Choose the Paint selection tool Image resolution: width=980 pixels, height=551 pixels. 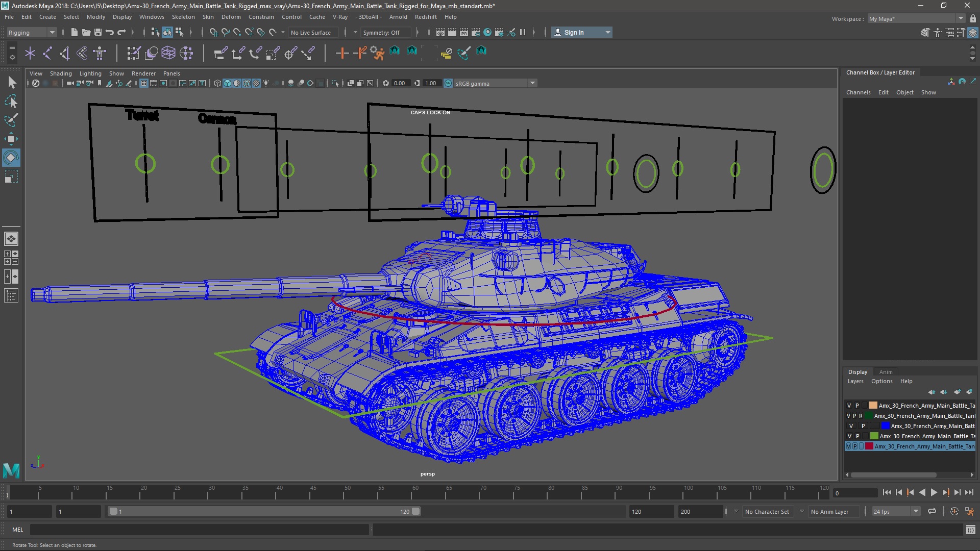tap(11, 120)
